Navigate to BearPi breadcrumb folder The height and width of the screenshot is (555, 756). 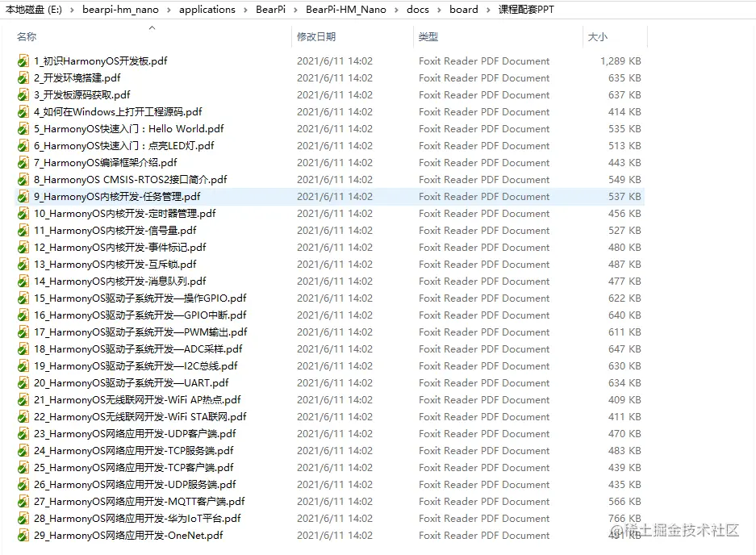click(270, 9)
